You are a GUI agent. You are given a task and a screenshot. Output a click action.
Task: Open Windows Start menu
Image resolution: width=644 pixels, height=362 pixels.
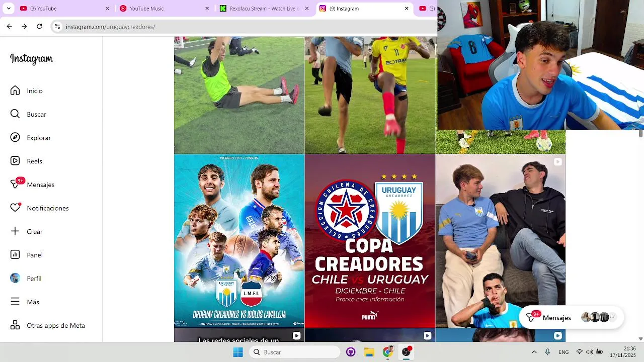coord(238,352)
